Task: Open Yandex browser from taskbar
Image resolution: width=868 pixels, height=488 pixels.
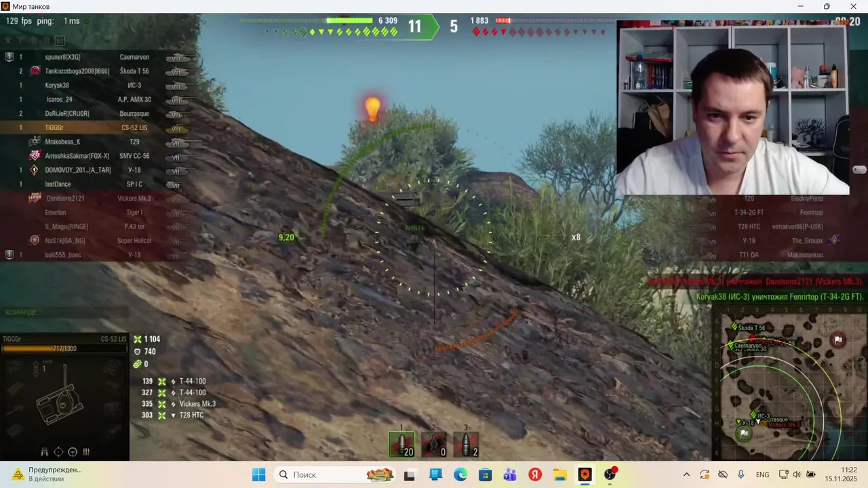Action: click(535, 474)
